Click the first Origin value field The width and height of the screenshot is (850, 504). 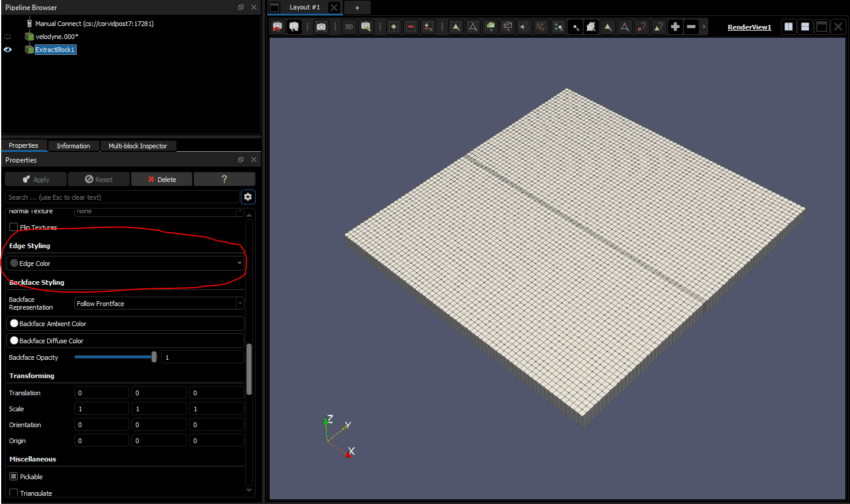click(102, 441)
